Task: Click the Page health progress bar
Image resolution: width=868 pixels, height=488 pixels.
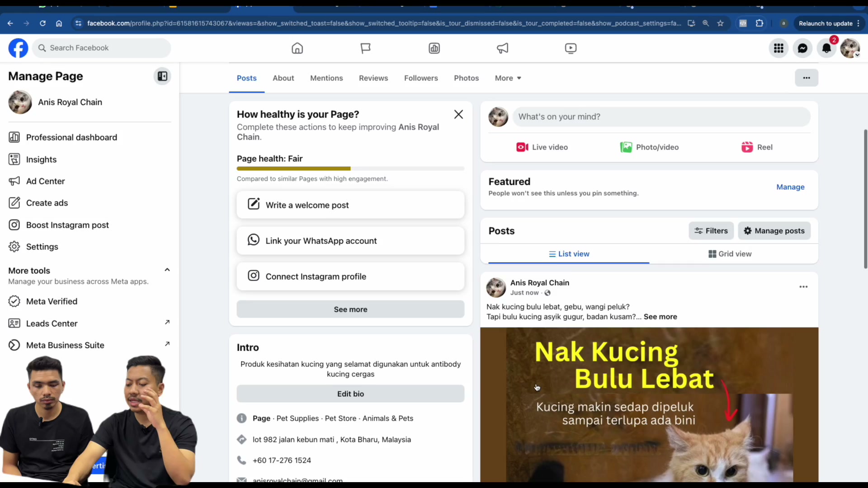Action: click(x=350, y=169)
